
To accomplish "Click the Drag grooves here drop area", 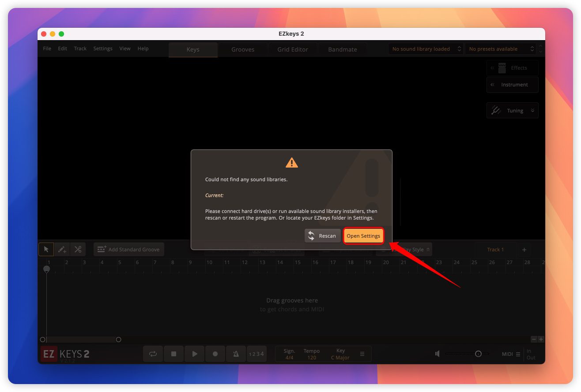I will pyautogui.click(x=292, y=305).
